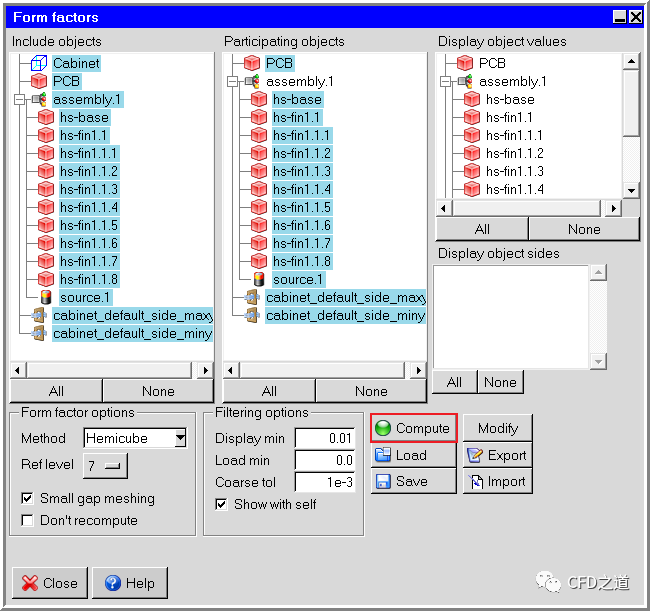This screenshot has width=650, height=611.
Task: Click the Export icon button
Action: (x=474, y=455)
